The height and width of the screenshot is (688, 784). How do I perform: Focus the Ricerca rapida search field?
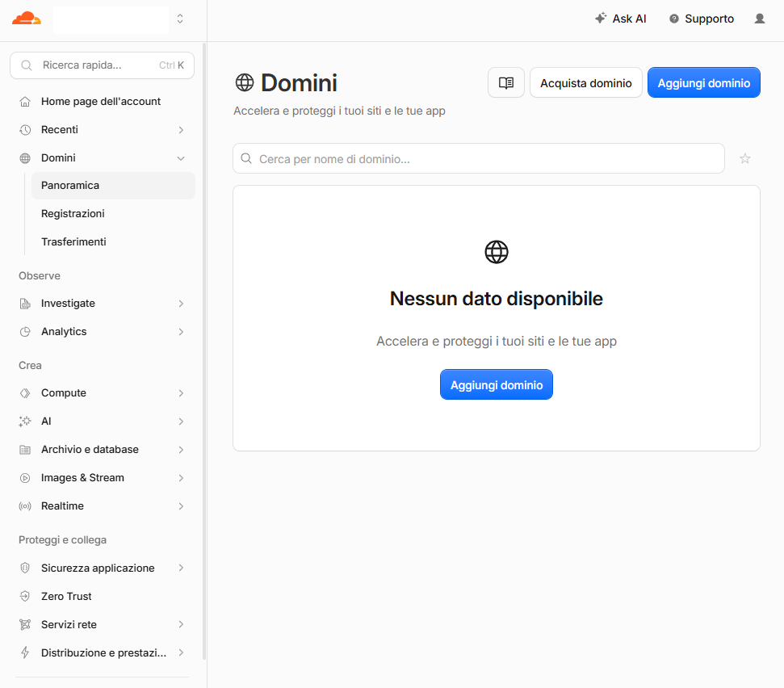(x=102, y=65)
